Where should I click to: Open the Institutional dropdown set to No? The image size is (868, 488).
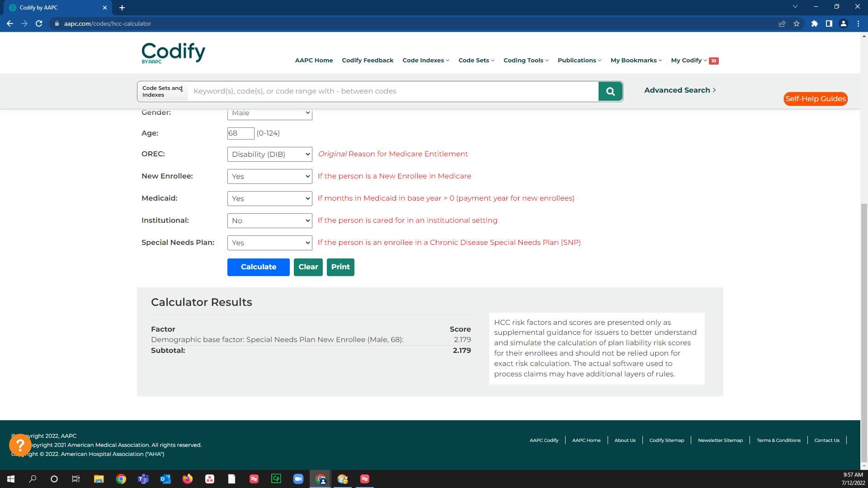pos(269,221)
